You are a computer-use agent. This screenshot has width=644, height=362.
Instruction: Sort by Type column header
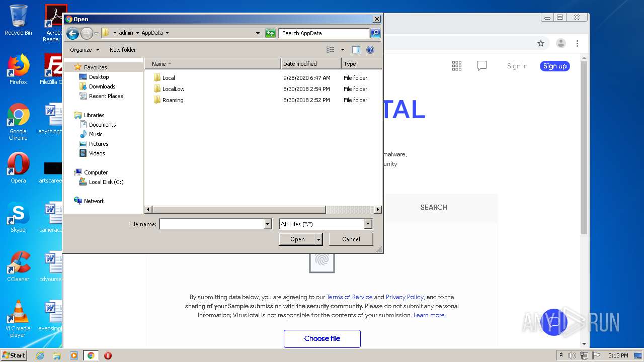click(x=361, y=64)
